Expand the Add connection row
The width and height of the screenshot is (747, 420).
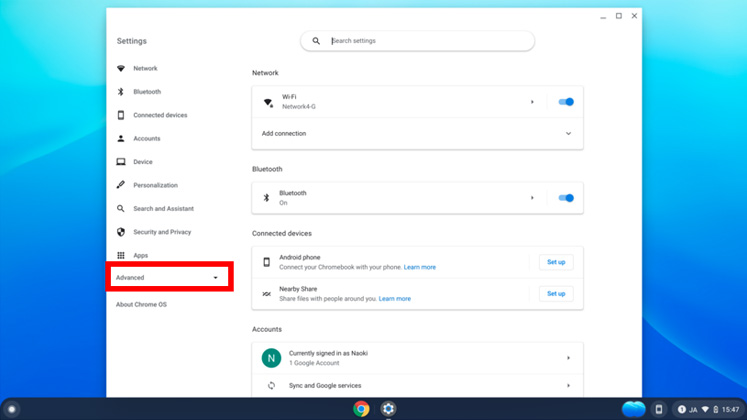[x=568, y=133]
